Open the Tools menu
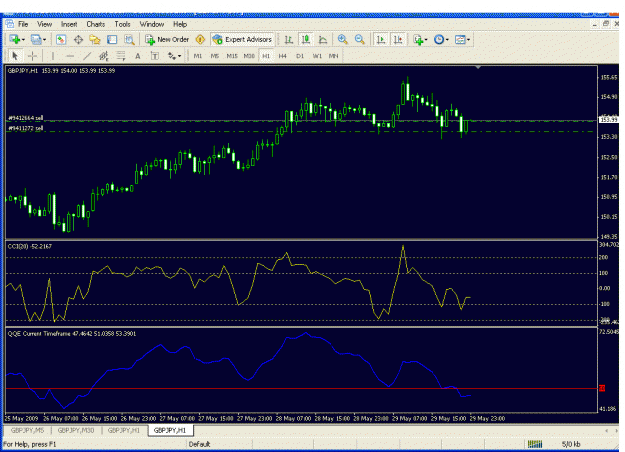The image size is (625, 452). pos(122,24)
